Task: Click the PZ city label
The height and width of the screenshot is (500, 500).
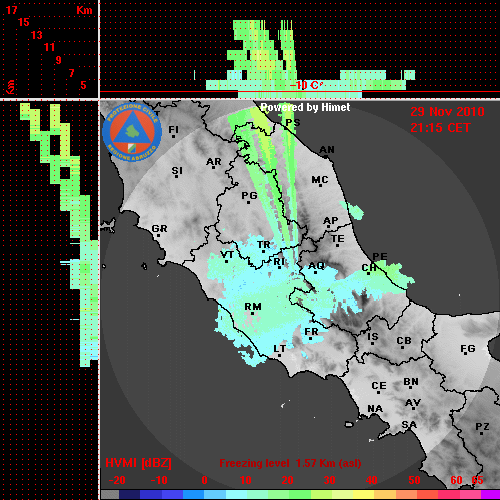Action: pyautogui.click(x=482, y=426)
